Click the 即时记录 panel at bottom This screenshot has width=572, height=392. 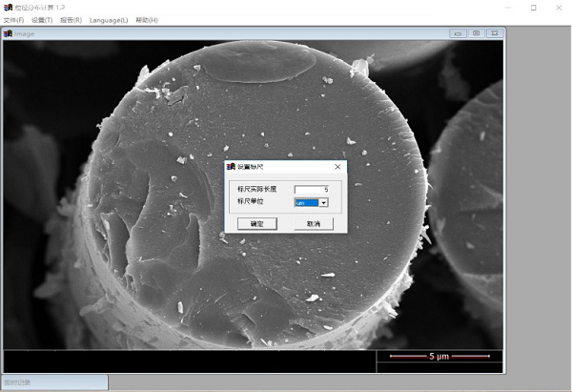54,382
